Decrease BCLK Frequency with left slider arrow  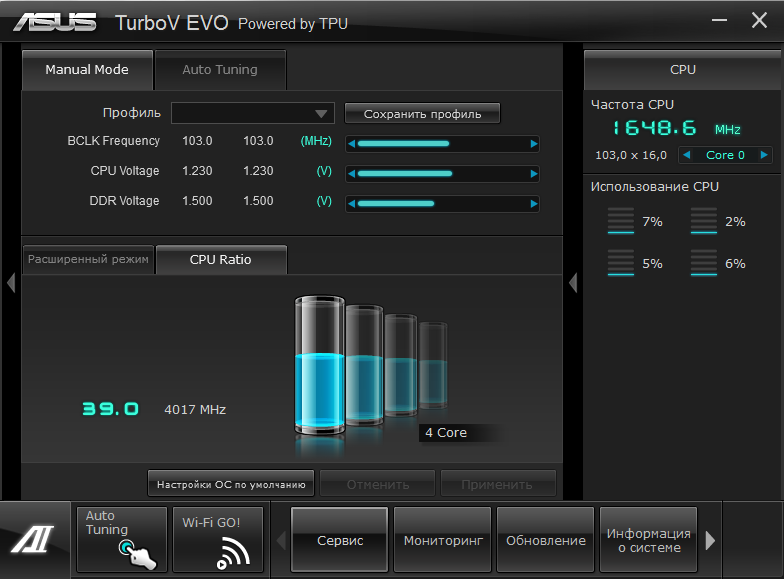(x=352, y=144)
